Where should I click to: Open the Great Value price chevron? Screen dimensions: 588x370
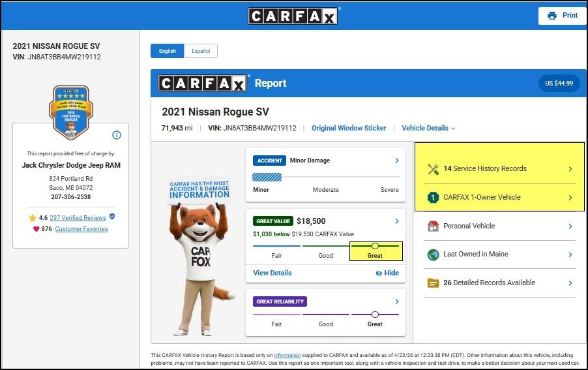tap(397, 221)
